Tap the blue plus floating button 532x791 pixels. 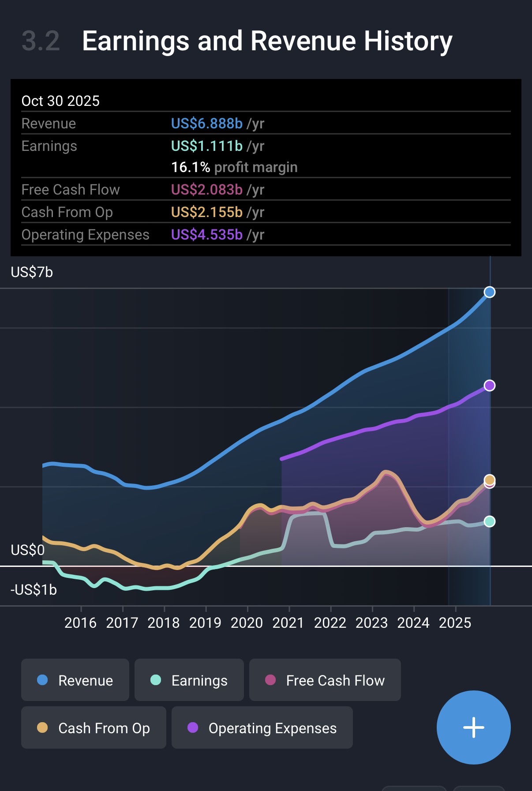(x=473, y=727)
